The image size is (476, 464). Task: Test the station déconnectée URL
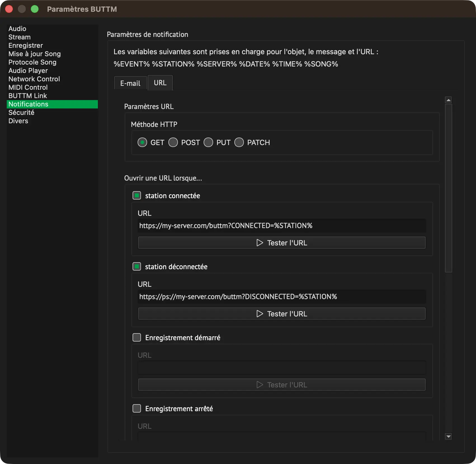[x=282, y=314]
